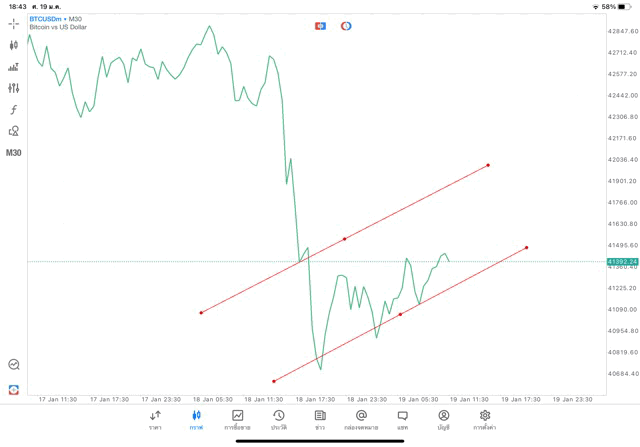Open chart settings sliders icon
The width and height of the screenshot is (640, 447).
(14, 88)
